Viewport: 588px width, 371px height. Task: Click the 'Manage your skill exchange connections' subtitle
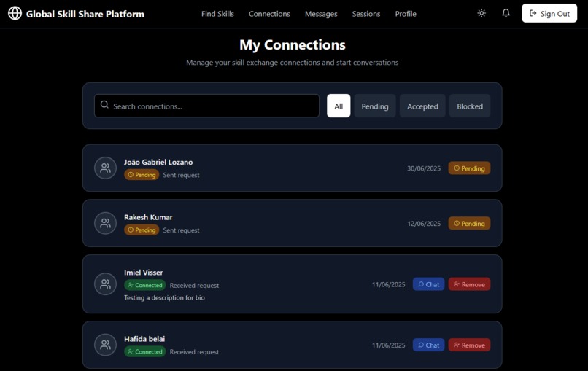[x=292, y=63]
